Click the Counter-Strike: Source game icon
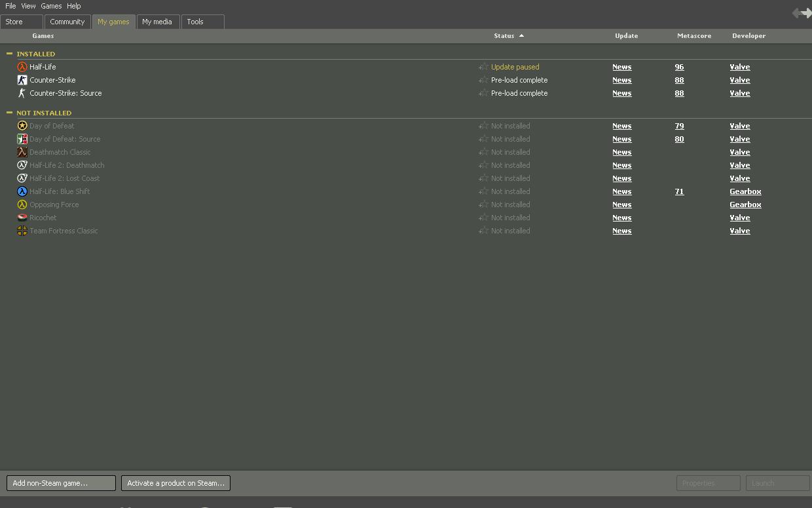This screenshot has height=508, width=812. pos(22,93)
